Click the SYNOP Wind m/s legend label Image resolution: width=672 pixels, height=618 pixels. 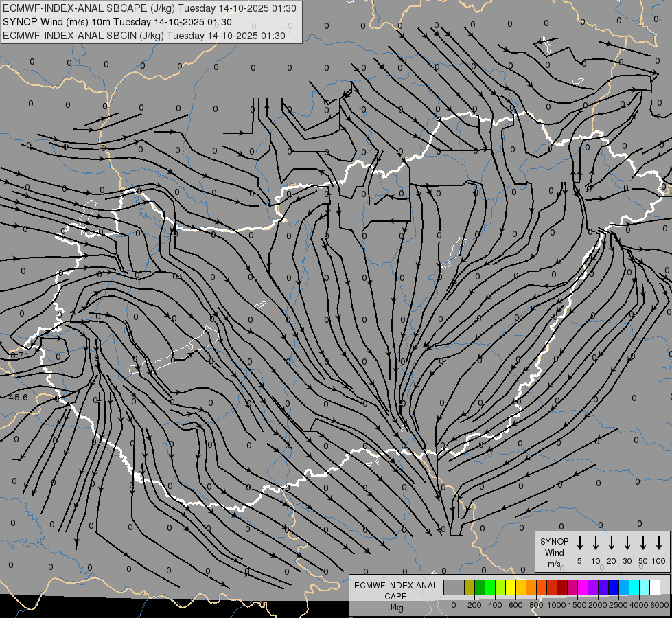554,553
